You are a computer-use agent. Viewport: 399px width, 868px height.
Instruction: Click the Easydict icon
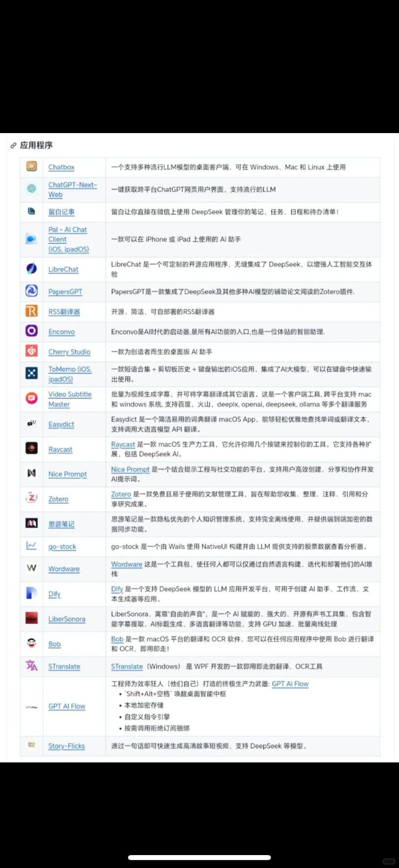coord(31,423)
